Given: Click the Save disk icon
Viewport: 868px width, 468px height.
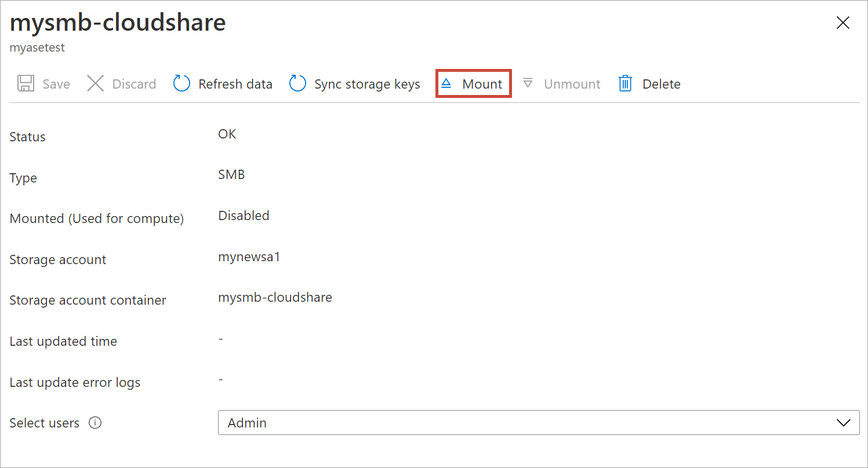Looking at the screenshot, I should [25, 83].
